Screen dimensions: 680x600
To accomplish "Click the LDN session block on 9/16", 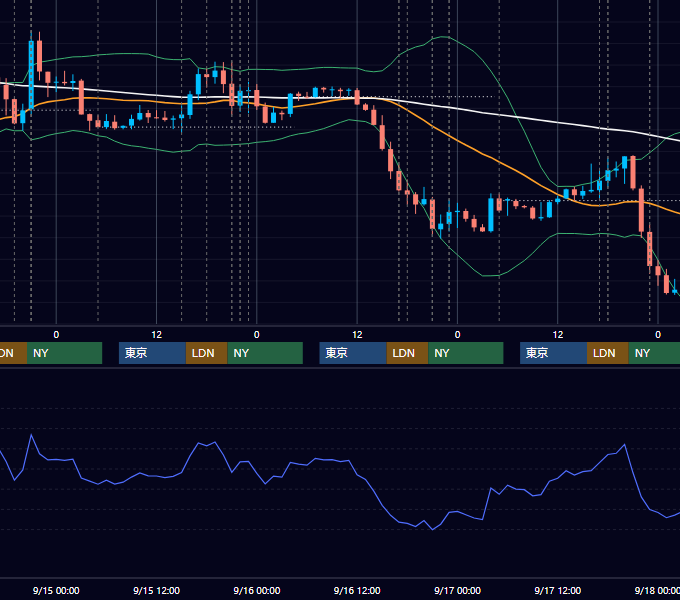I will [x=407, y=353].
